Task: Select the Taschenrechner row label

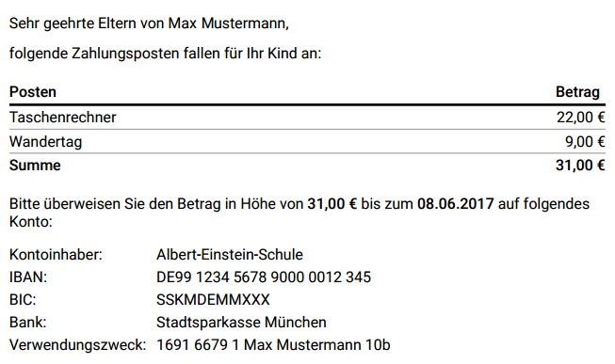Action: click(63, 118)
